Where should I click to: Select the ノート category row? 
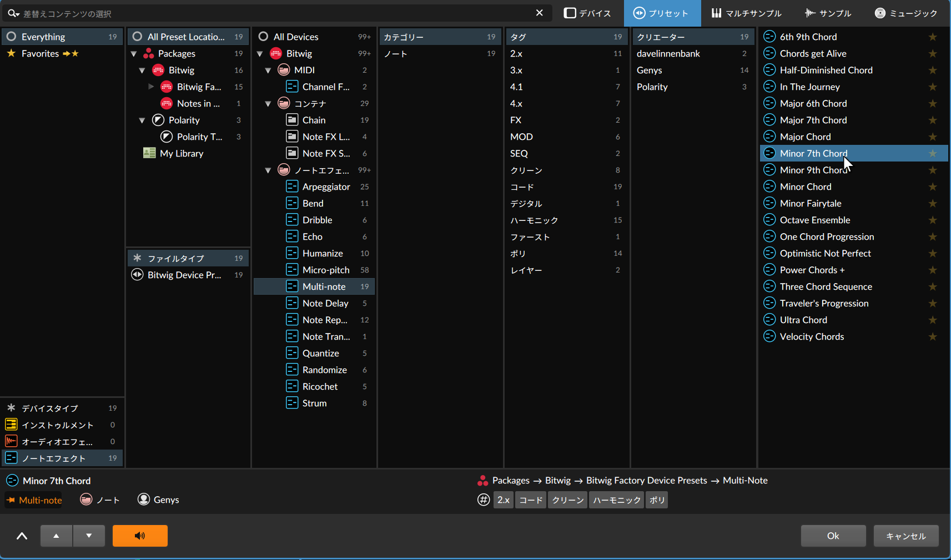440,53
